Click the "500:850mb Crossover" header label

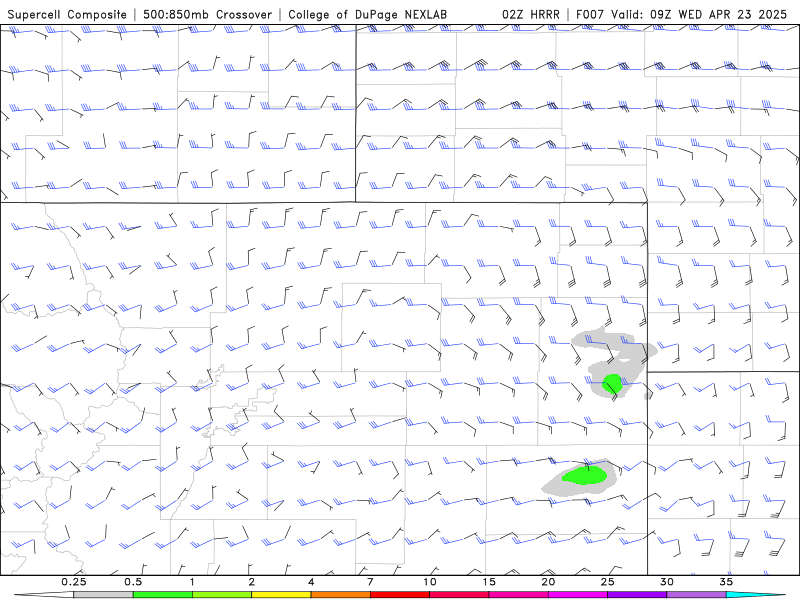(208, 14)
